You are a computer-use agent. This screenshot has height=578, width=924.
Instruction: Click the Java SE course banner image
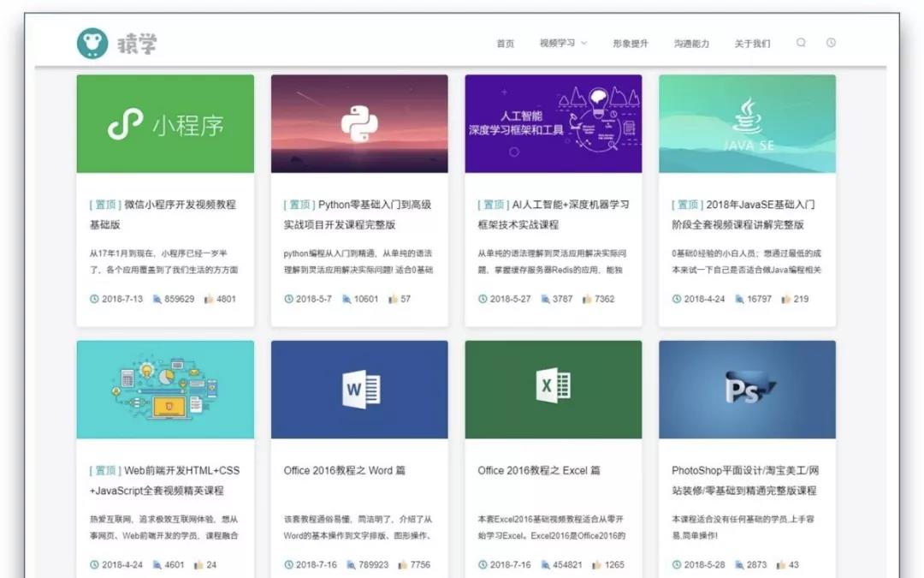point(747,124)
